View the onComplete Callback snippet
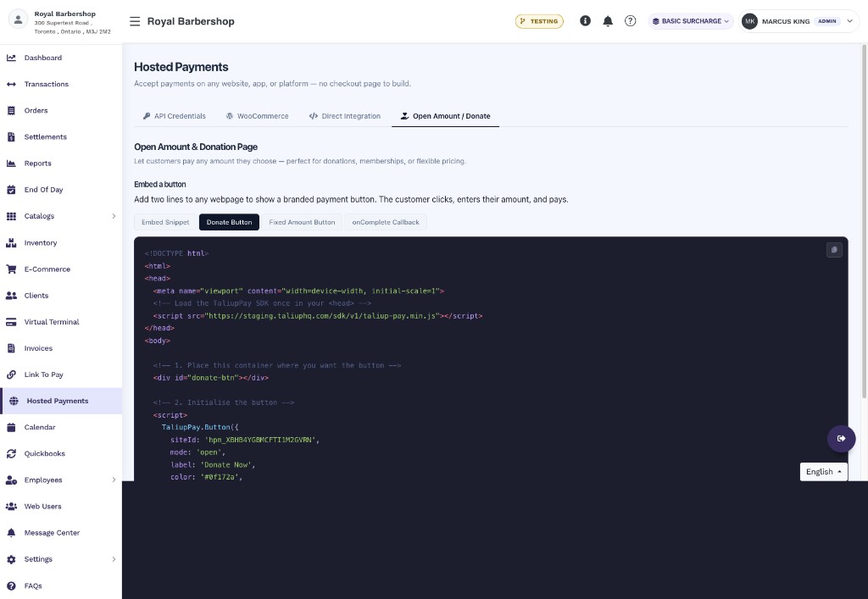 [x=386, y=222]
